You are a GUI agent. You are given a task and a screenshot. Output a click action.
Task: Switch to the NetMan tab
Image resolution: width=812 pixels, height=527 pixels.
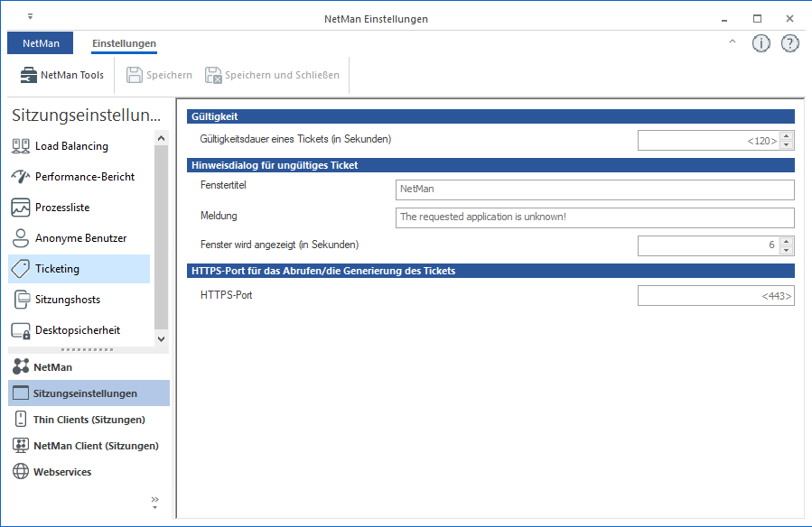[x=40, y=42]
